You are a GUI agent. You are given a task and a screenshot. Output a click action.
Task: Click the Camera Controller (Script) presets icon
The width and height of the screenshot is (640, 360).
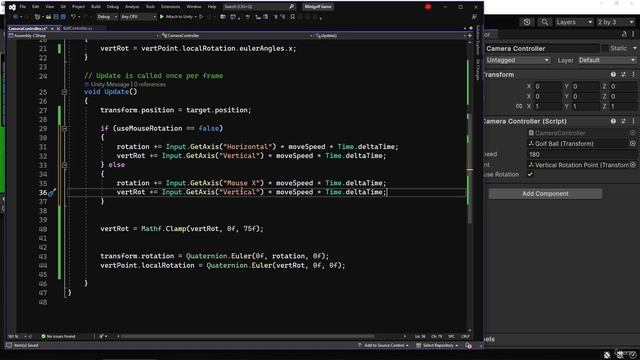click(623, 121)
